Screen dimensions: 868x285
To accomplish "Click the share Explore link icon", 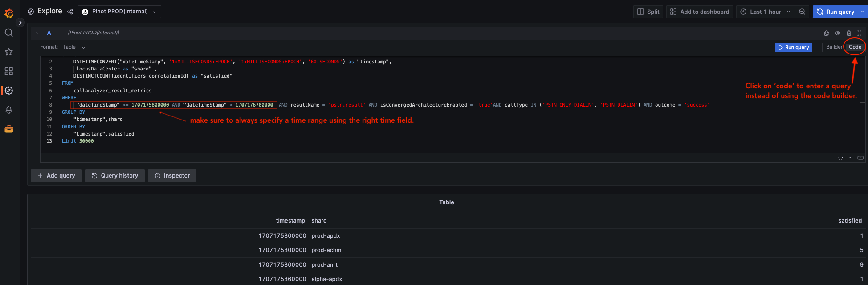I will coord(70,12).
